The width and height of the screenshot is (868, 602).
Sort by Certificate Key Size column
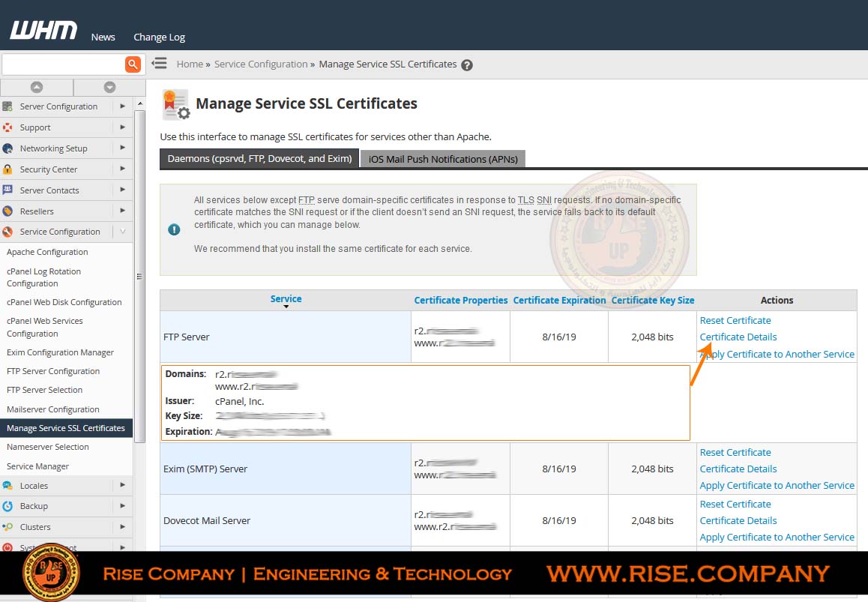coord(653,300)
